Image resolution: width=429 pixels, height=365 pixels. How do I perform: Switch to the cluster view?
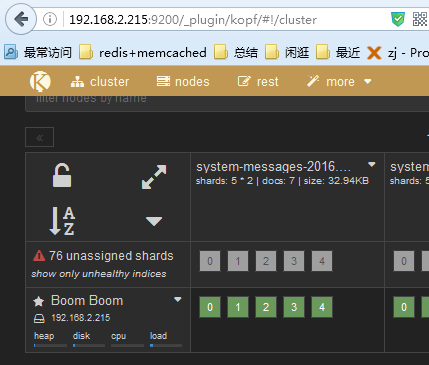[100, 81]
